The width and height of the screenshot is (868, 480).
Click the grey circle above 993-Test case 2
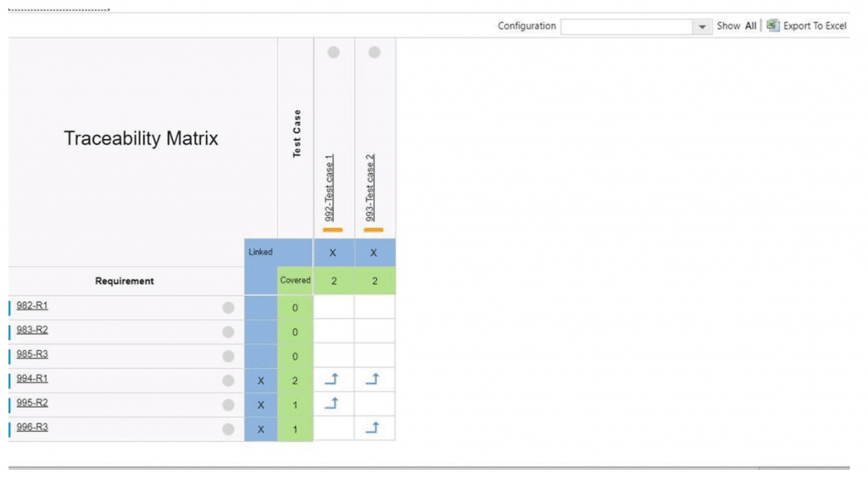point(374,52)
